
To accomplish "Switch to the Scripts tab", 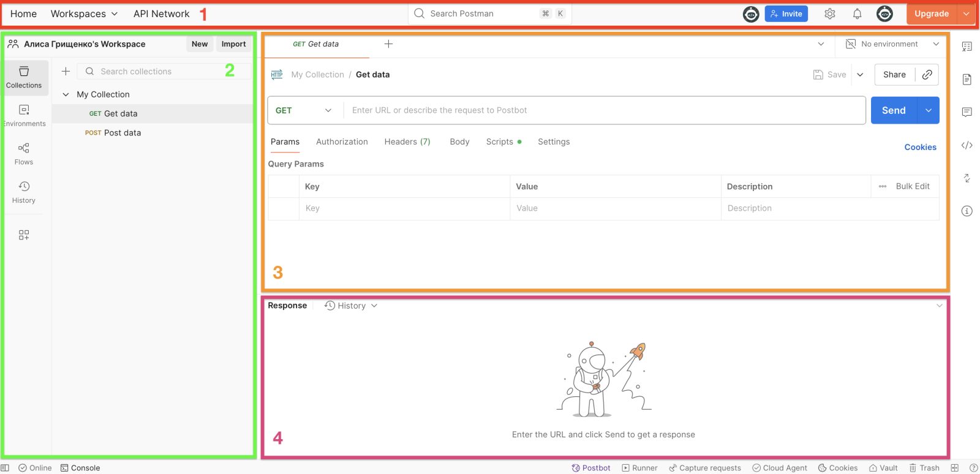I will [x=503, y=141].
